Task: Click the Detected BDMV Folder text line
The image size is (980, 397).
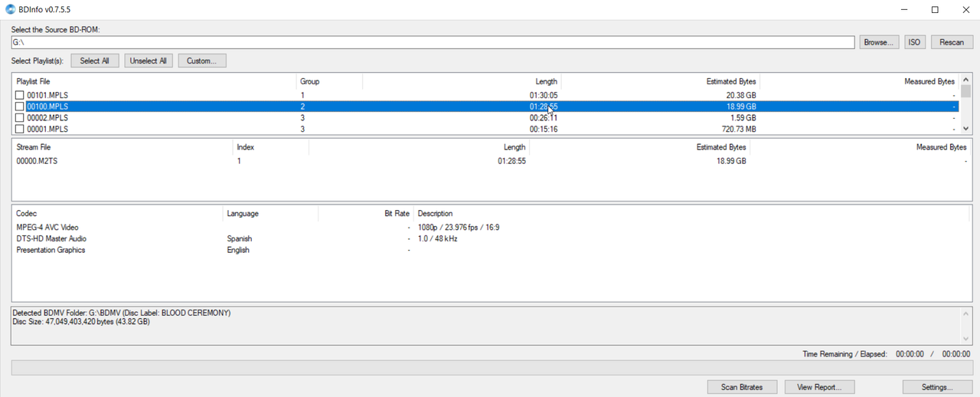Action: tap(122, 313)
